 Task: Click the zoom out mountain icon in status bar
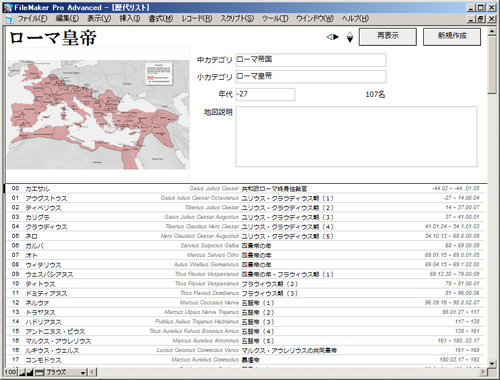(22, 372)
